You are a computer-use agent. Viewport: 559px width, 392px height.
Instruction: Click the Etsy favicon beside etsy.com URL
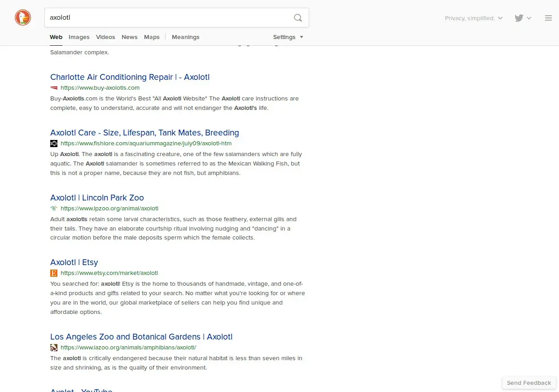[x=54, y=273]
